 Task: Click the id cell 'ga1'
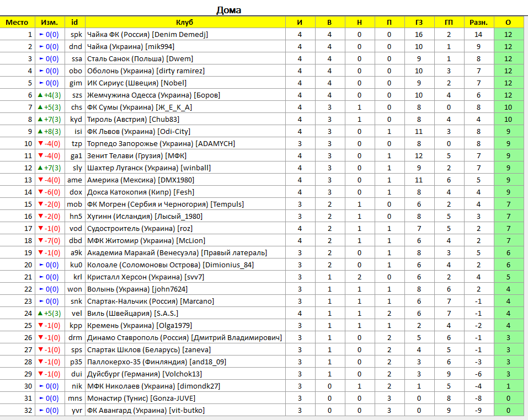pyautogui.click(x=76, y=155)
